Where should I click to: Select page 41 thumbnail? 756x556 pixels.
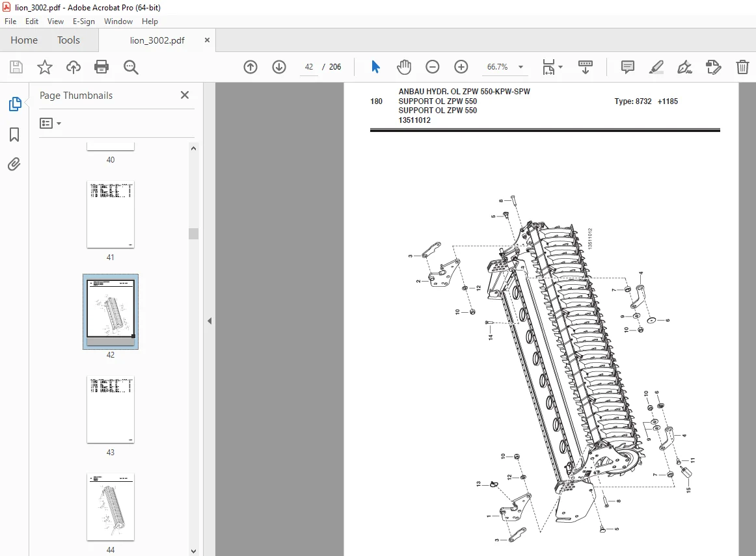111,215
